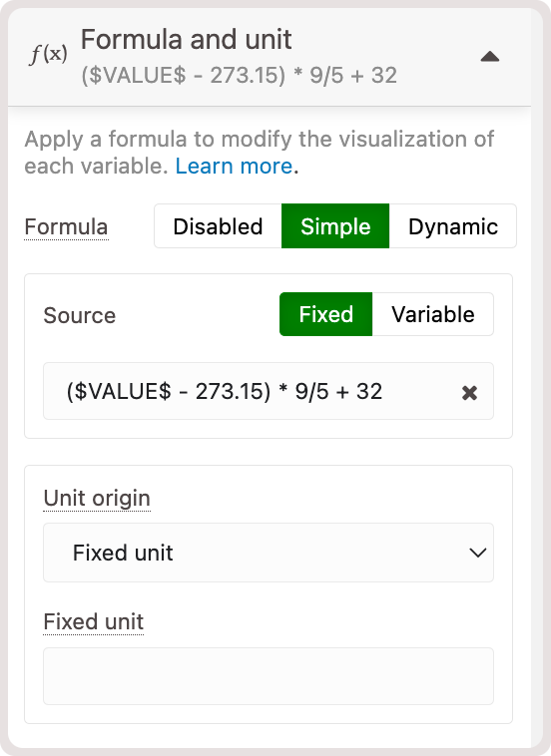This screenshot has height=756, width=551.
Task: Choose Variable as the source type
Action: coord(433,314)
